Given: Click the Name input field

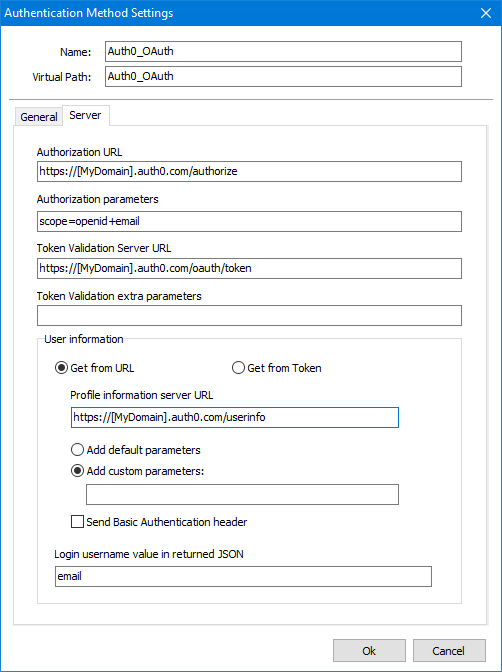Looking at the screenshot, I should tap(283, 52).
